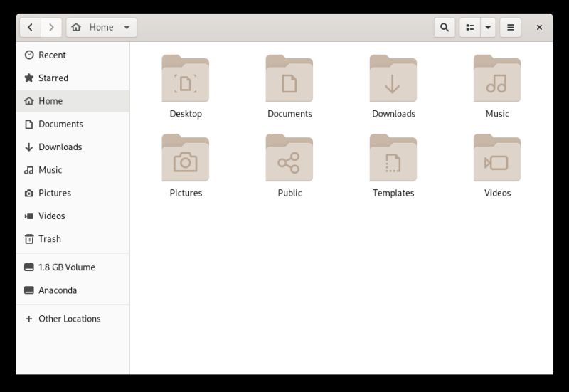569x392 pixels.
Task: Select the Videos folder icon in grid
Action: 497,158
